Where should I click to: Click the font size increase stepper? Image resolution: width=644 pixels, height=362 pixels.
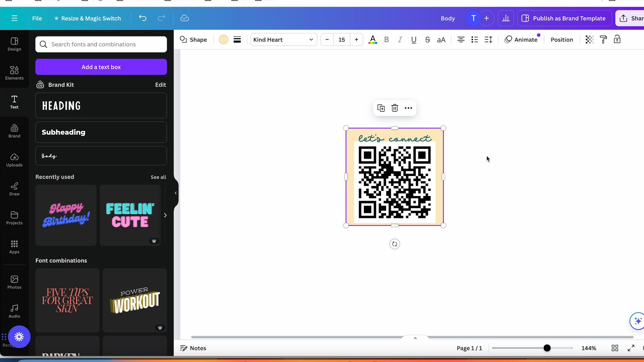click(x=357, y=40)
